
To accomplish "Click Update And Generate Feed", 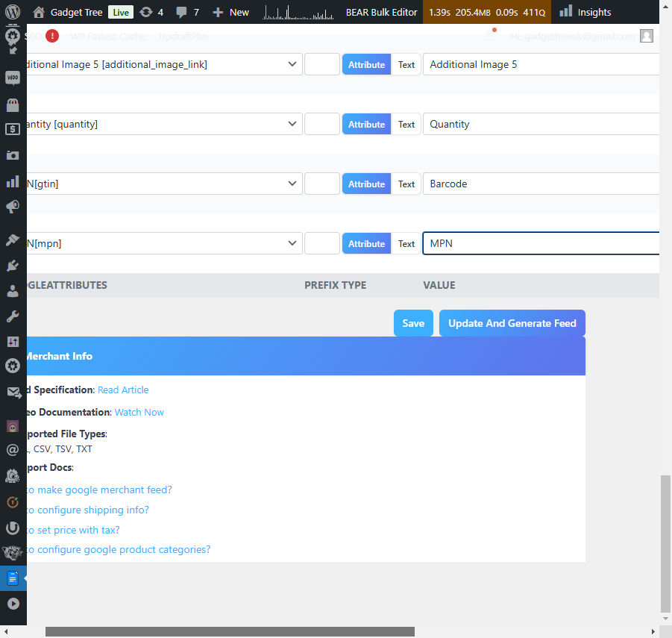I will point(512,323).
